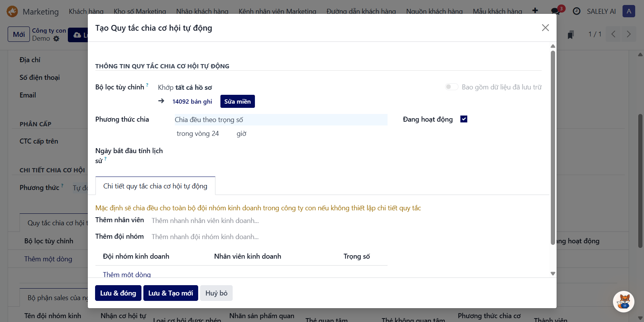Open the activities clock icon
644x322 pixels.
coord(577,12)
